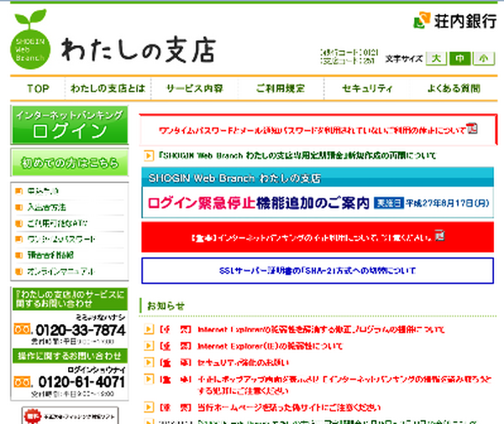Screen dimensions: 504x424
Task: Click PDF icon on red-bordered ワンタイムパスワード notice
Action: click(x=472, y=128)
